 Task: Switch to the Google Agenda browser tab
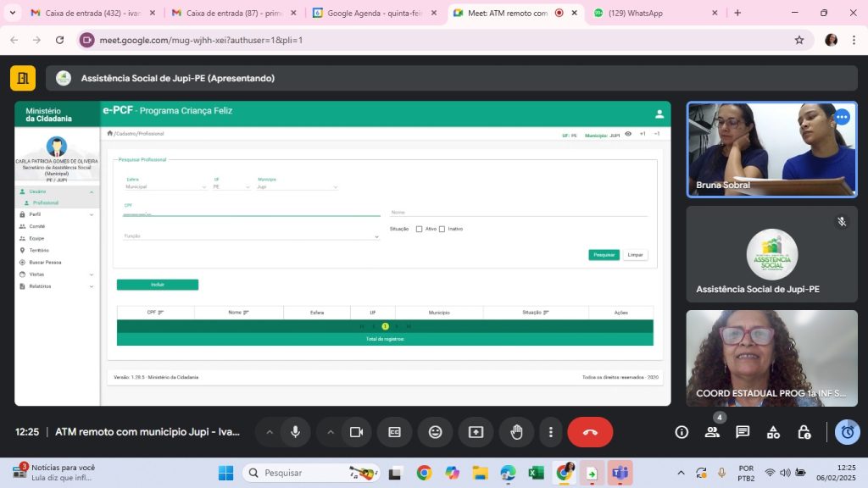tap(369, 14)
